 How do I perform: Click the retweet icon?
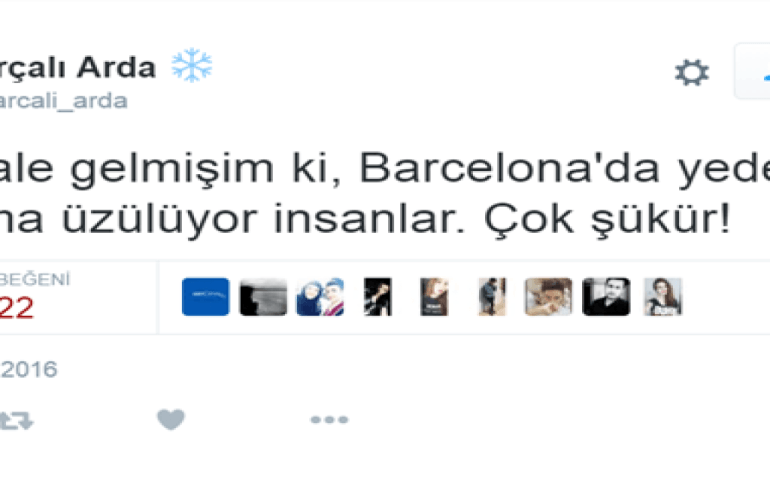[x=16, y=421]
